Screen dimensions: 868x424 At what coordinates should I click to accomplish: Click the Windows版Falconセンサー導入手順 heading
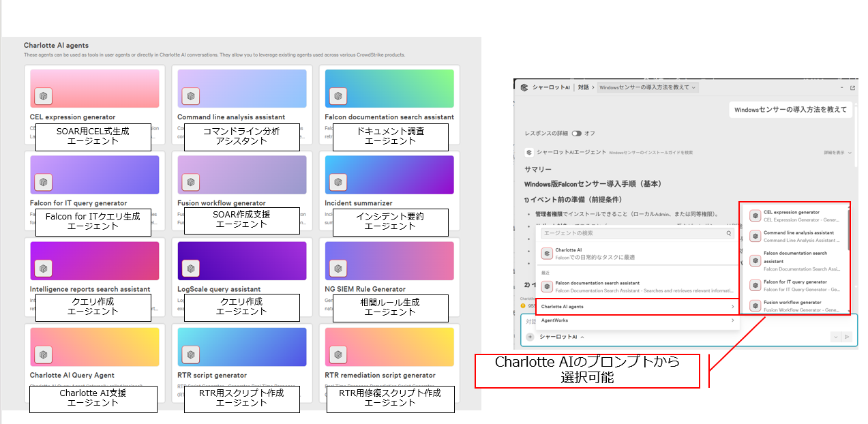[x=593, y=184]
